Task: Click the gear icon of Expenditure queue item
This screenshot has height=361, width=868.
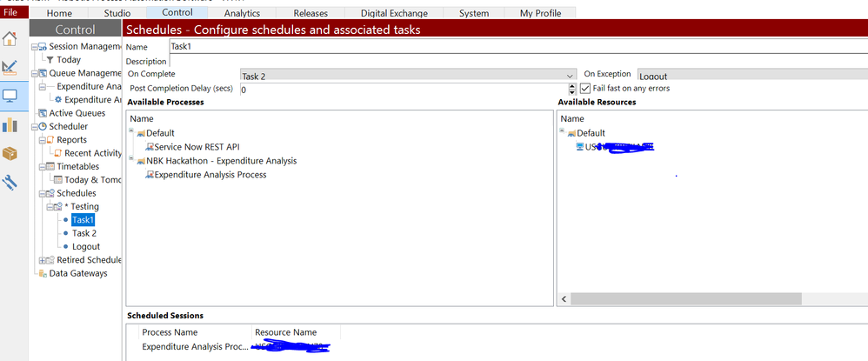Action: [x=58, y=100]
